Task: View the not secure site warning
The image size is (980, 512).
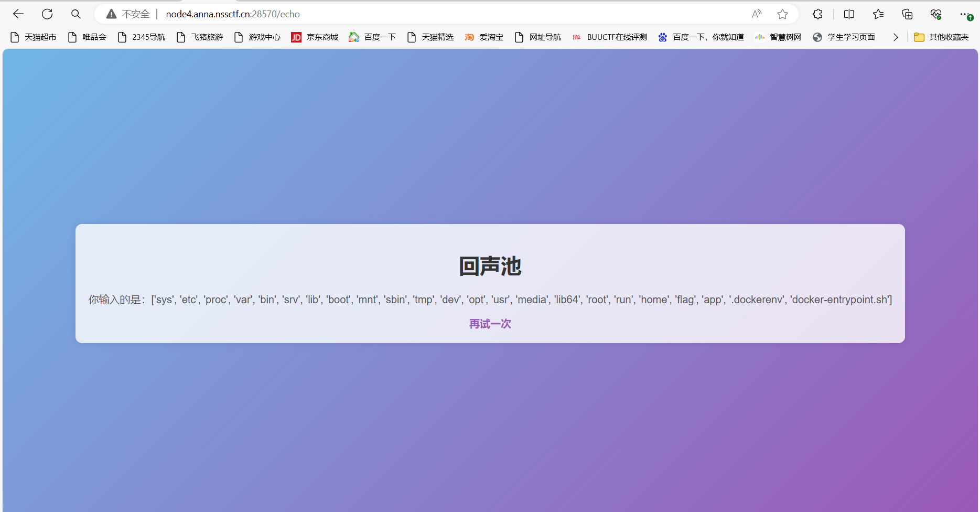Action: pyautogui.click(x=128, y=14)
